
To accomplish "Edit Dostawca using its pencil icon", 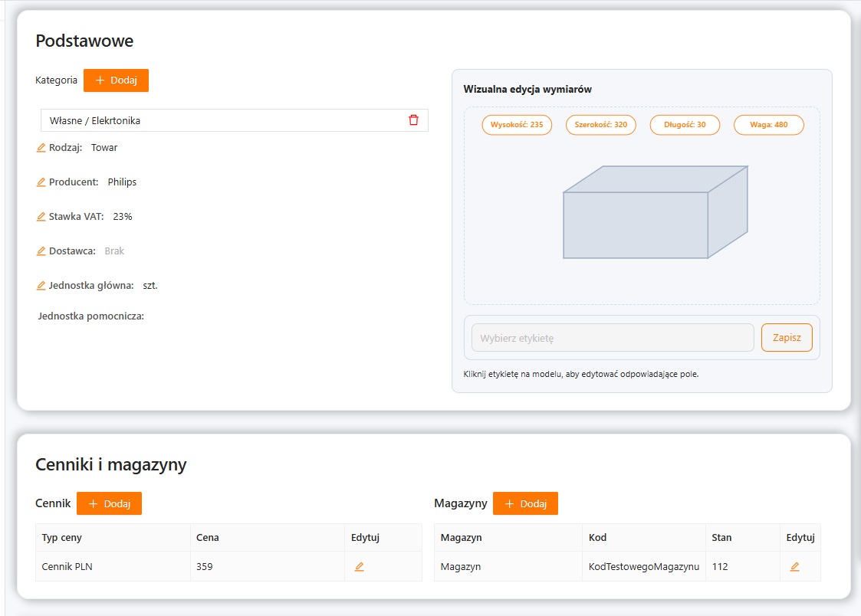I will pos(41,251).
